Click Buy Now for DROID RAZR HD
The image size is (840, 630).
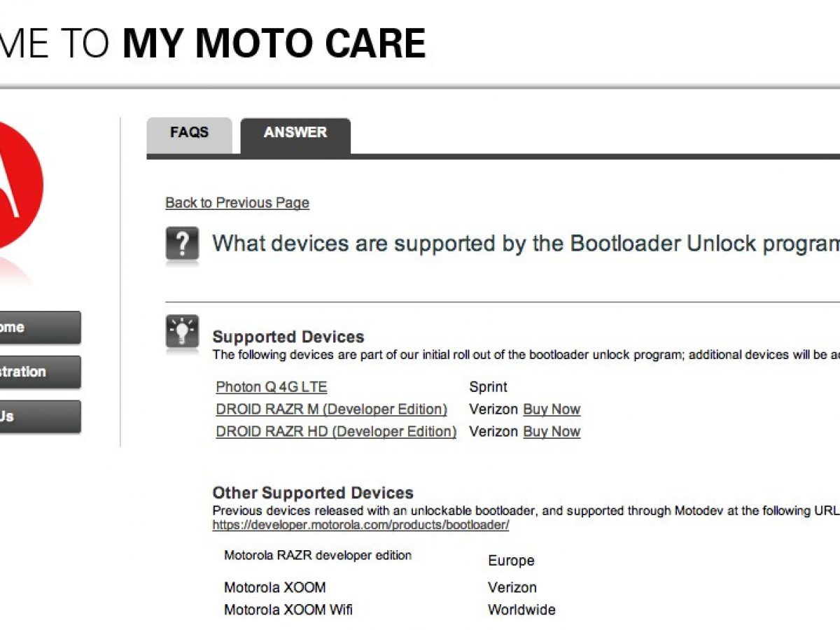(552, 432)
